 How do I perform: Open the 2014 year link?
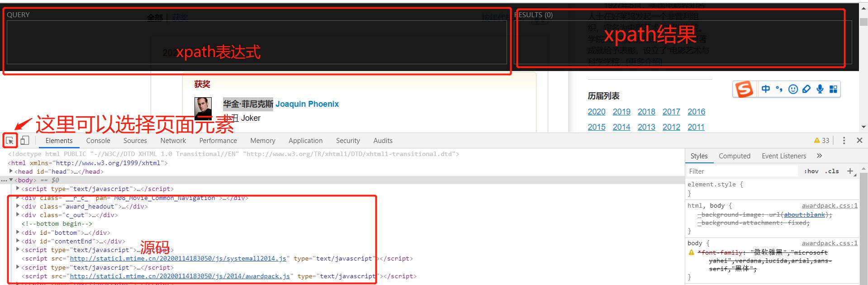tap(621, 127)
